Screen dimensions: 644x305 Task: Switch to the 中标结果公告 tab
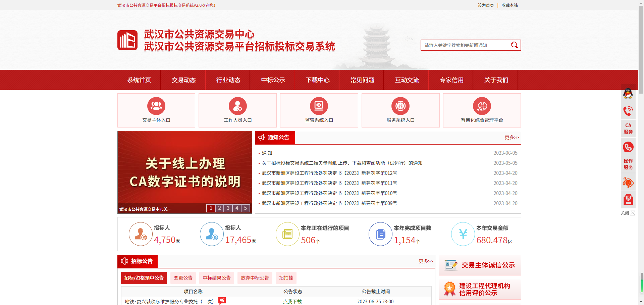point(217,278)
